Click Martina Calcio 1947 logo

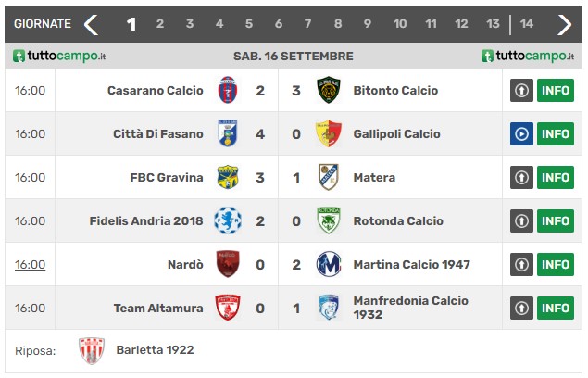click(x=329, y=264)
